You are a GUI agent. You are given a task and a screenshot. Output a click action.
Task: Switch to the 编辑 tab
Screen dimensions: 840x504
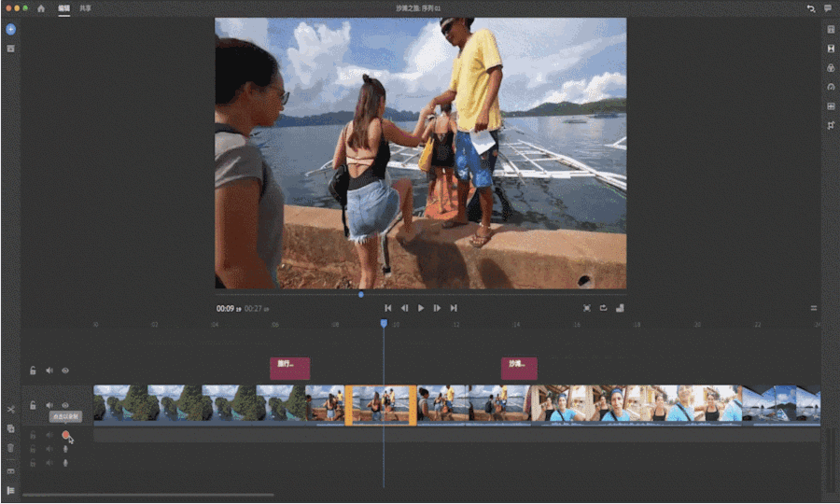(x=63, y=8)
